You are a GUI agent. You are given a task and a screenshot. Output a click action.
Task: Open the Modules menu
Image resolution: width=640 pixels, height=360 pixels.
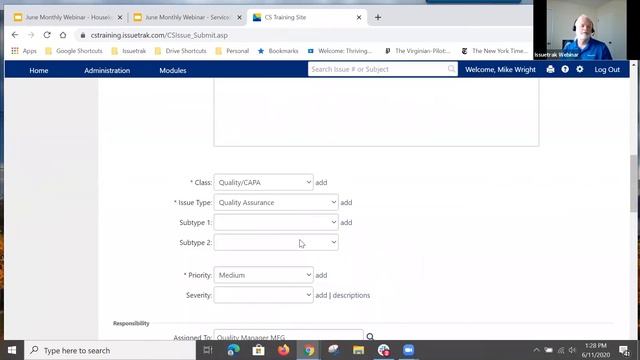click(173, 70)
